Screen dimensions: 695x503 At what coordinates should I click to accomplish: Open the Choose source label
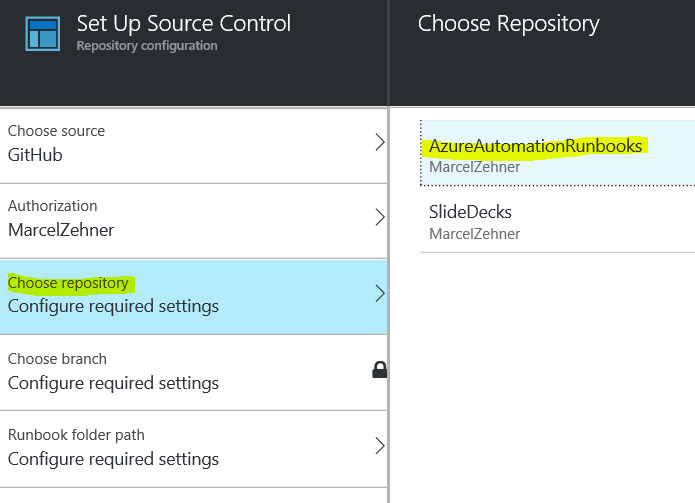coord(56,131)
